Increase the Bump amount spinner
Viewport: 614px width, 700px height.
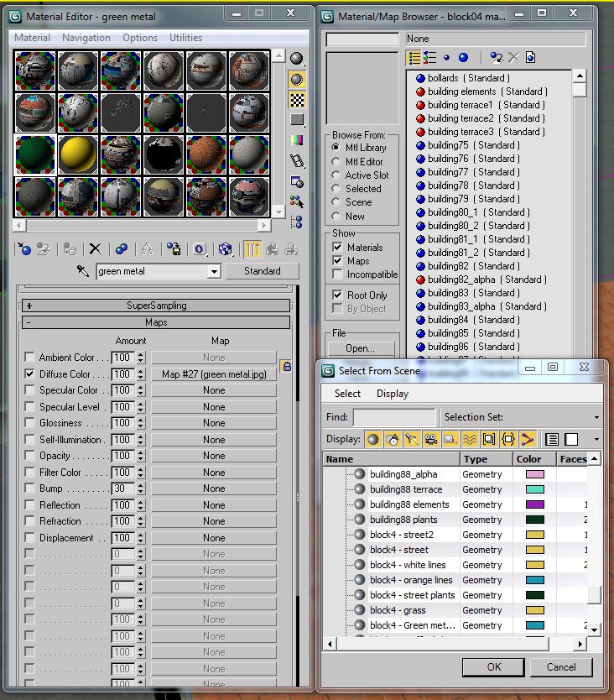(x=141, y=486)
